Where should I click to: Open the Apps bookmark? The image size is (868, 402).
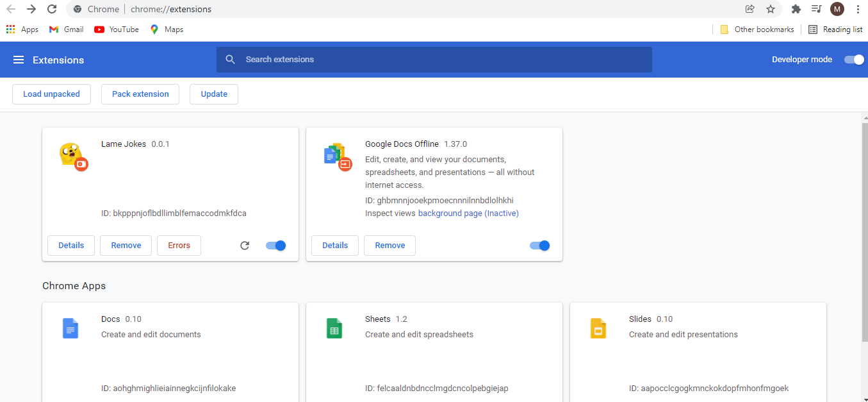tap(22, 29)
